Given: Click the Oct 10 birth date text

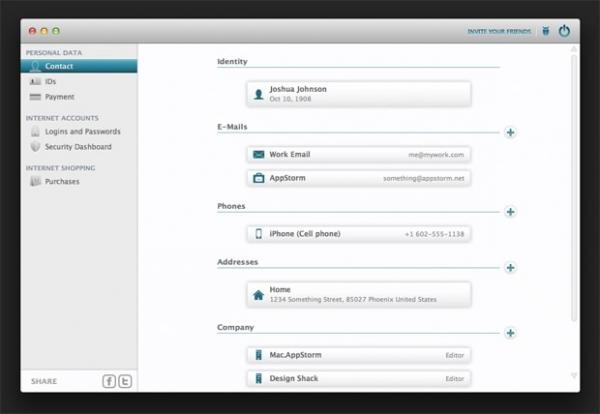Looking at the screenshot, I should 290,99.
